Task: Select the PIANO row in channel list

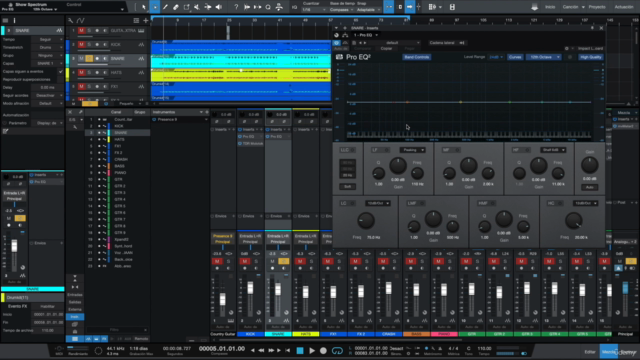Action: click(118, 173)
